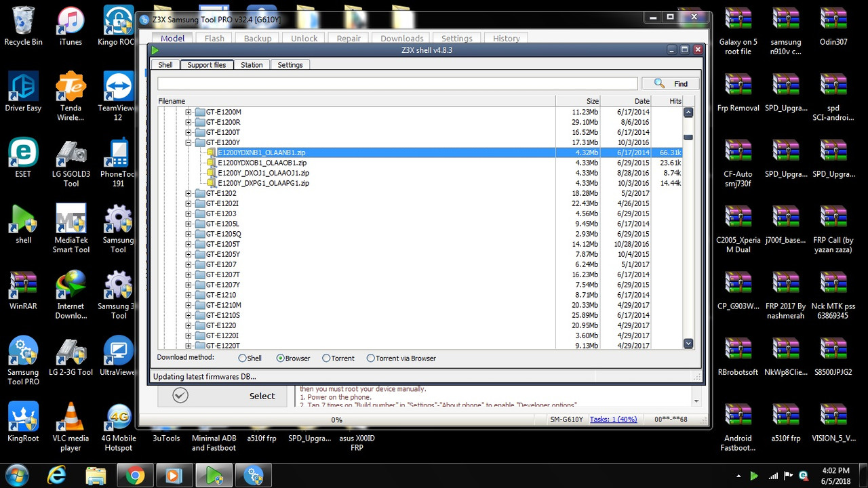Image resolution: width=868 pixels, height=488 pixels.
Task: Launch Internet Download Manager shortcut
Action: pos(71,295)
